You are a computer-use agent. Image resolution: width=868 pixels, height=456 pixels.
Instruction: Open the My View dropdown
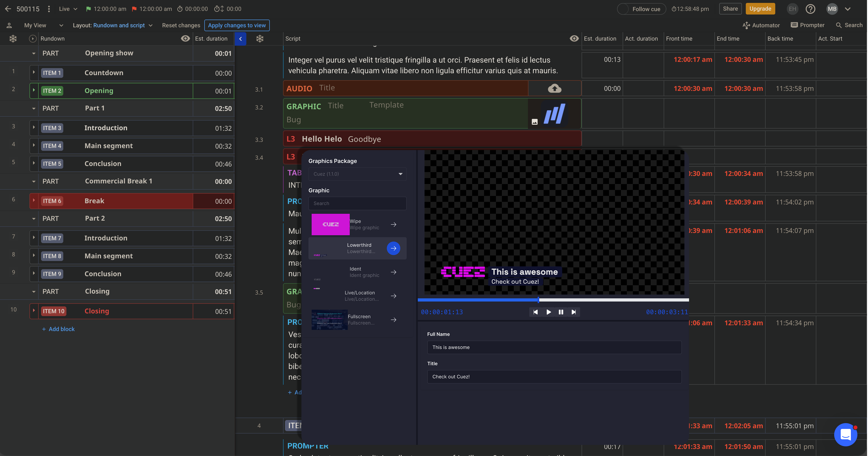(x=43, y=25)
